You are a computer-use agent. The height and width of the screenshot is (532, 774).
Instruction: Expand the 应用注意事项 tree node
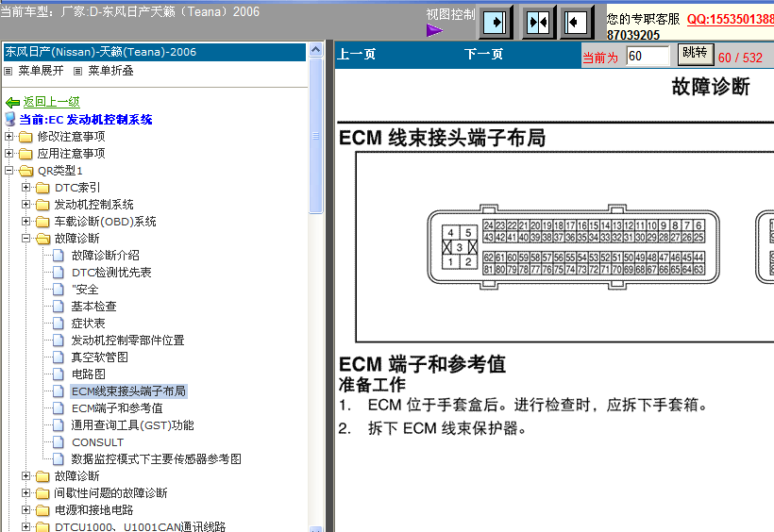[8, 154]
